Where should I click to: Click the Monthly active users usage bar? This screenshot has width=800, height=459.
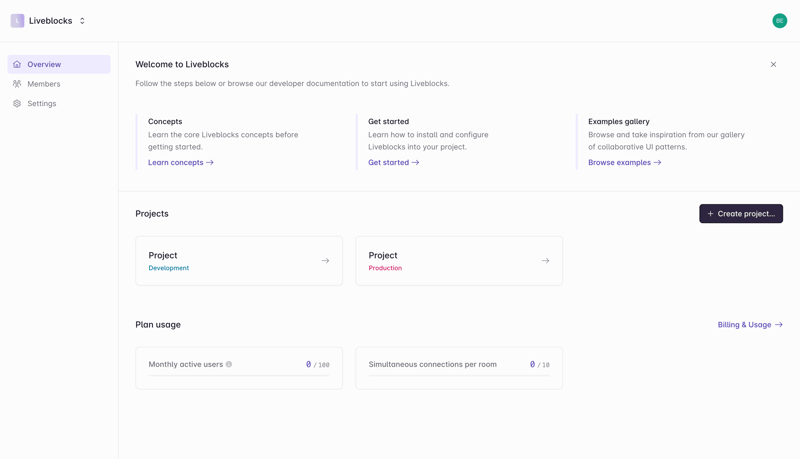pos(239,375)
